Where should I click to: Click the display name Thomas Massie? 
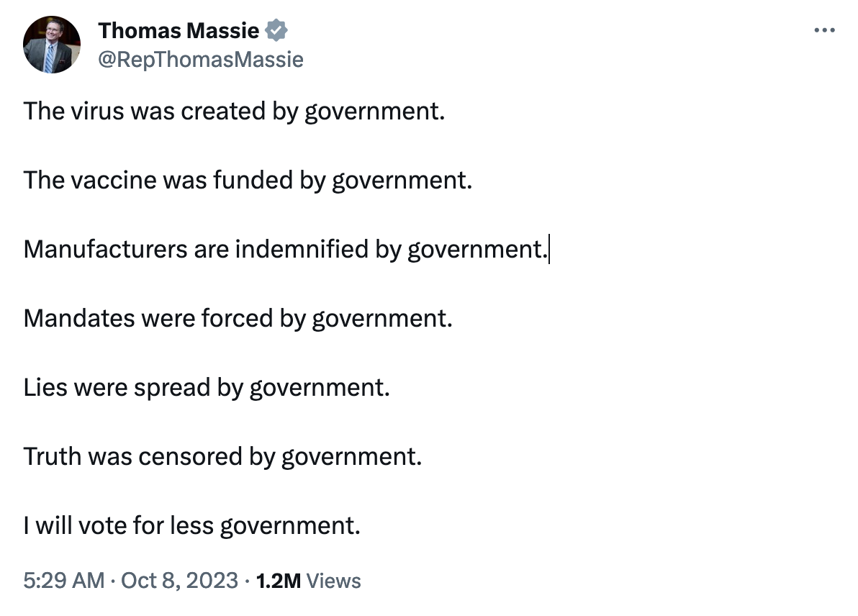tap(179, 31)
